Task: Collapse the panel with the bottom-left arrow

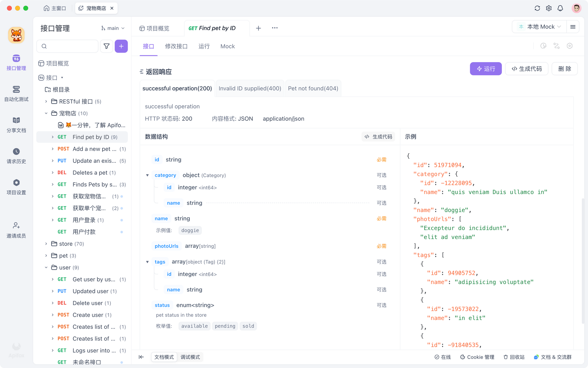Action: click(x=141, y=357)
